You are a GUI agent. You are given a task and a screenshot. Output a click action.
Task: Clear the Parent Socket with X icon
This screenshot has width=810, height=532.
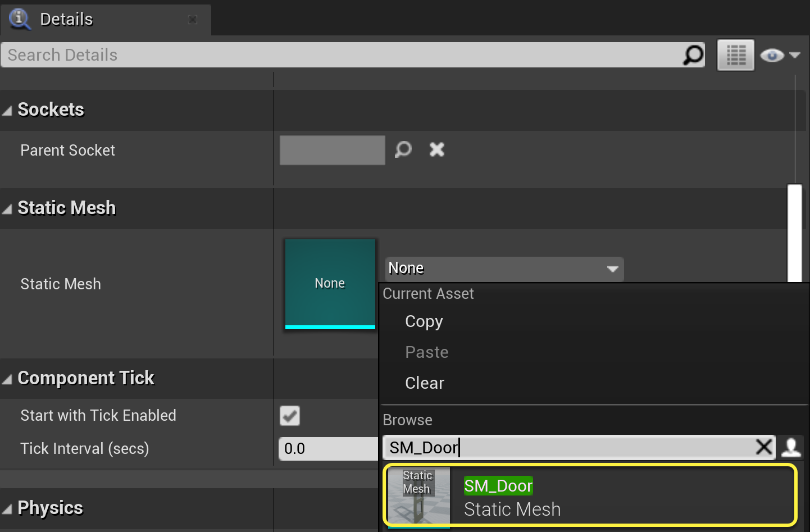click(436, 149)
